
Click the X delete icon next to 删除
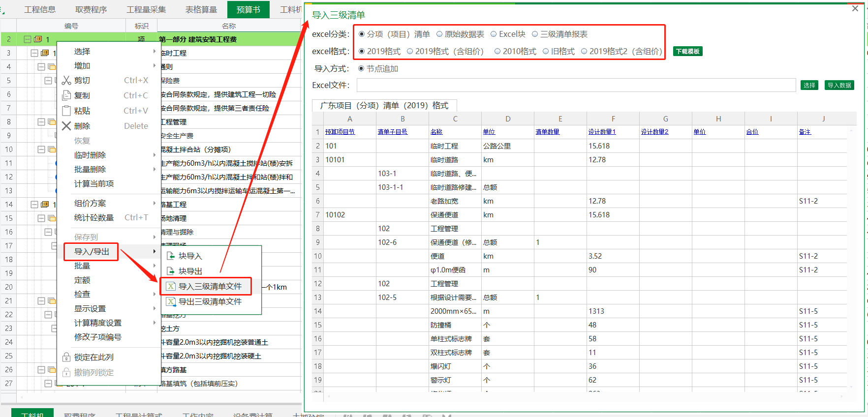pyautogui.click(x=66, y=126)
